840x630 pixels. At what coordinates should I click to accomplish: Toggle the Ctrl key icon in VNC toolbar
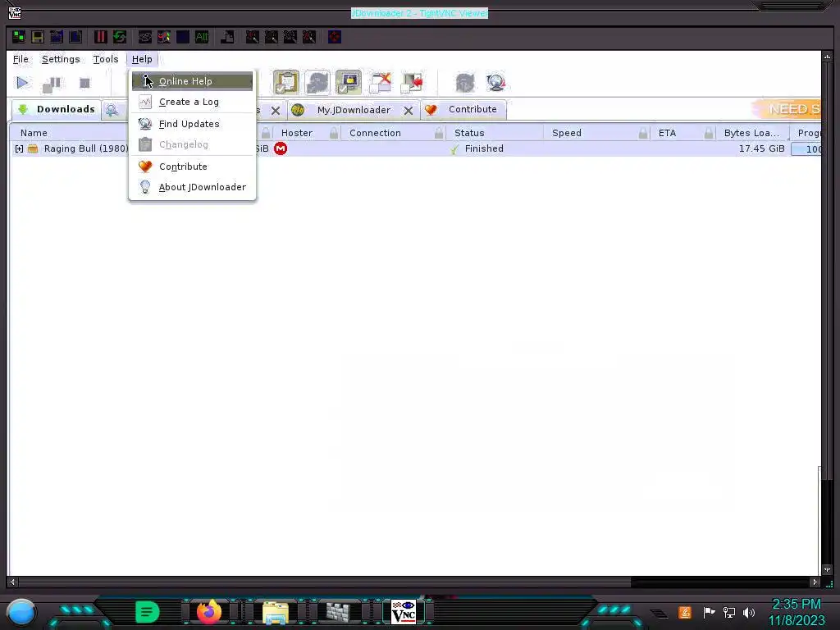[x=183, y=37]
